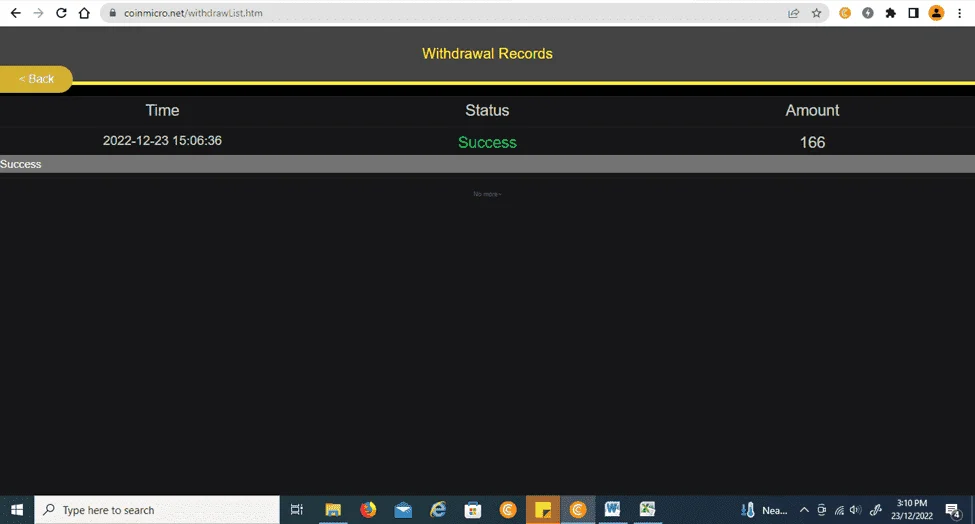Open the orange C extension in browser toolbar
The width and height of the screenshot is (975, 524).
844,13
